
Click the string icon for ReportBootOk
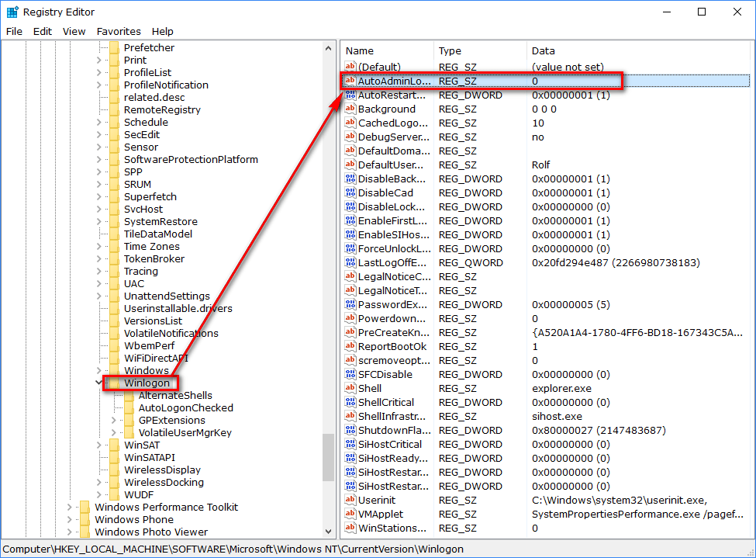pos(350,346)
